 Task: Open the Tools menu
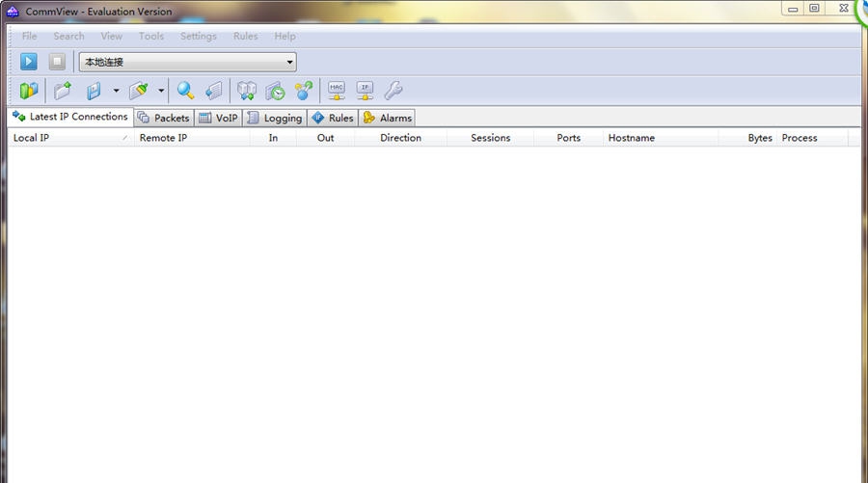coord(151,36)
